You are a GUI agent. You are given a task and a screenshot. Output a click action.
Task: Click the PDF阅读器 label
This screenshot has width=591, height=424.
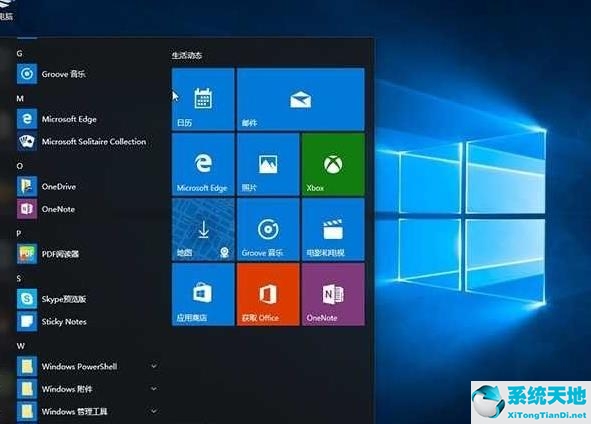60,254
